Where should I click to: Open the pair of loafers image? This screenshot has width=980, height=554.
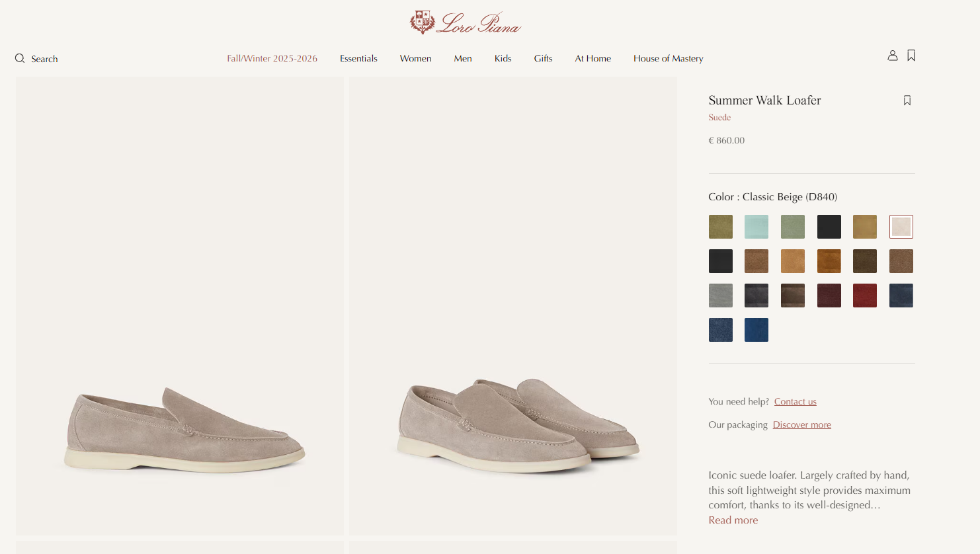pos(513,305)
